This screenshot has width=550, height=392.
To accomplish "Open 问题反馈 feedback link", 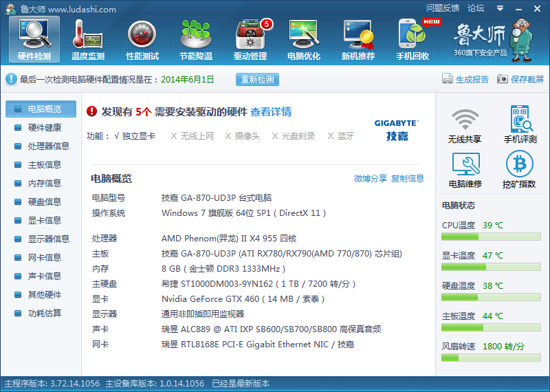I will coord(443,8).
